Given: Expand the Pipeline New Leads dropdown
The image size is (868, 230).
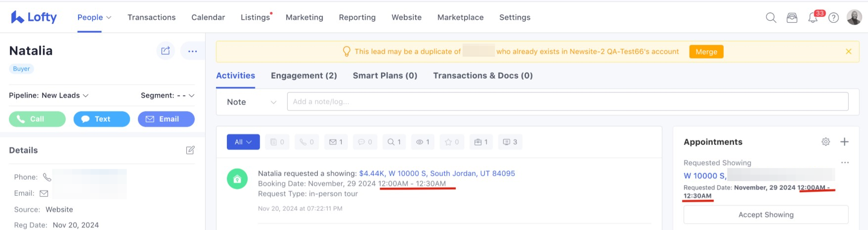Looking at the screenshot, I should (x=49, y=95).
